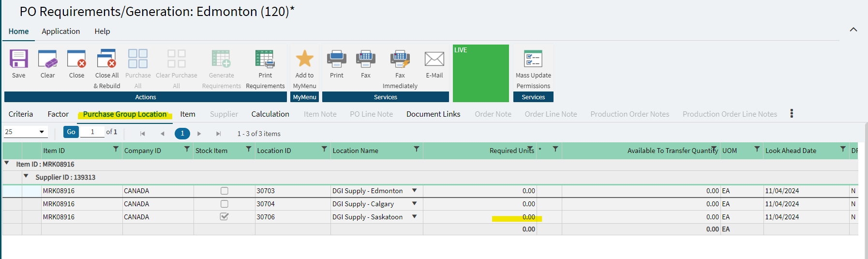Open the Application menu
Image resolution: width=868 pixels, height=259 pixels.
point(60,31)
